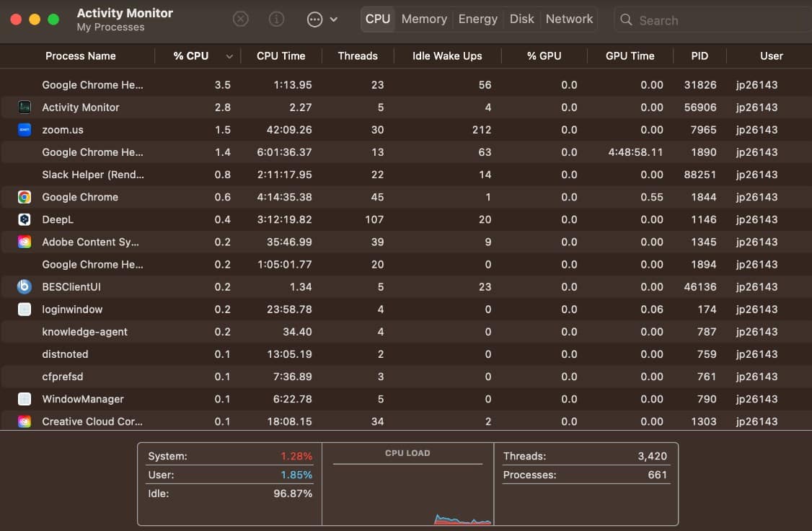Click the stop process (X) toolbar icon
Viewport: 812px width, 531px height.
[240, 19]
